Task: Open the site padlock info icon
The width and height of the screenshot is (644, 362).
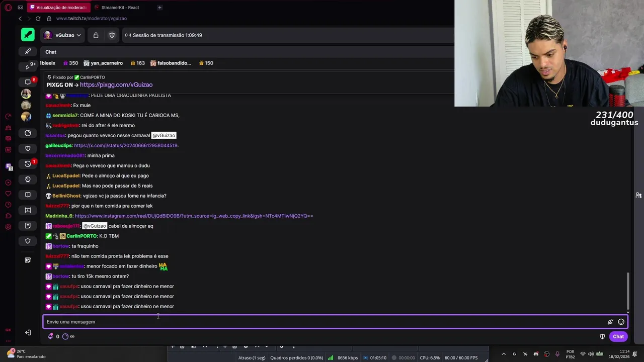Action: click(x=49, y=19)
